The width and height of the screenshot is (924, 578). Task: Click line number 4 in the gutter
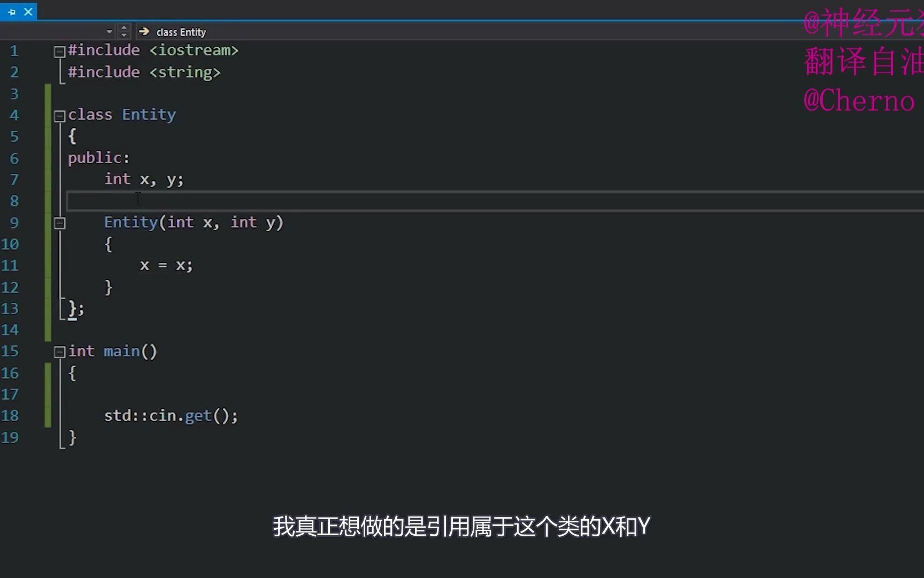pos(14,115)
